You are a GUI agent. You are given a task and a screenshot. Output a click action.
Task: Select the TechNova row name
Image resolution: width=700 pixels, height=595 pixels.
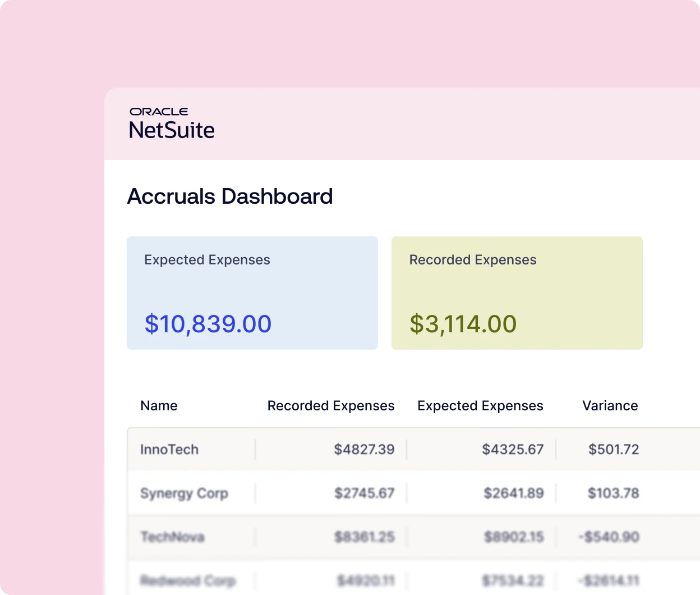tap(172, 537)
